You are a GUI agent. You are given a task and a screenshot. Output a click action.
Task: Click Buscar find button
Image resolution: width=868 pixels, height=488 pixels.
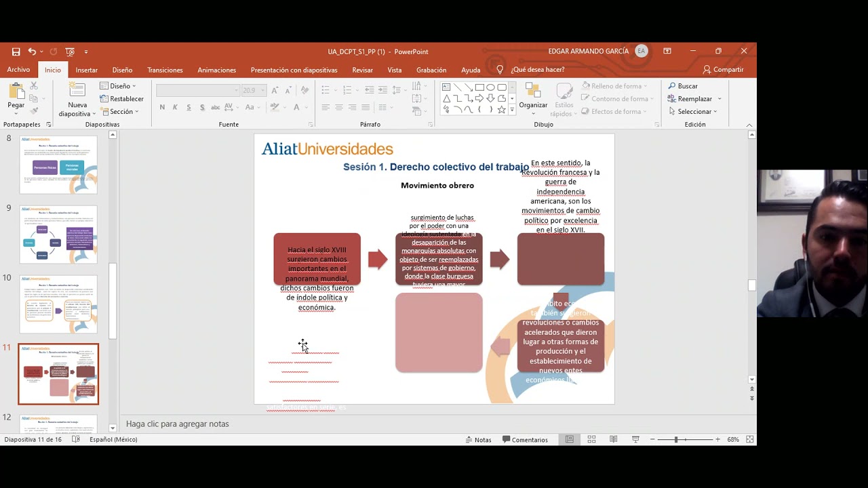(682, 86)
